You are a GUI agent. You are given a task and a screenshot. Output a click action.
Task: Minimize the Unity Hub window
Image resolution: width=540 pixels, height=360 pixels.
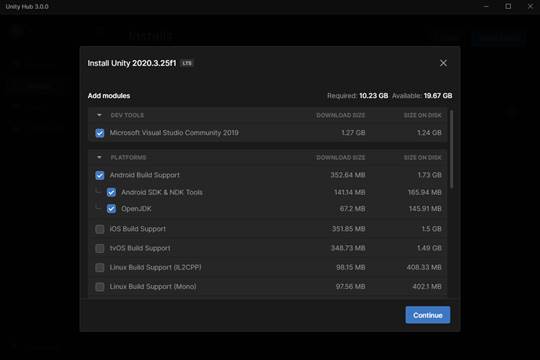486,7
